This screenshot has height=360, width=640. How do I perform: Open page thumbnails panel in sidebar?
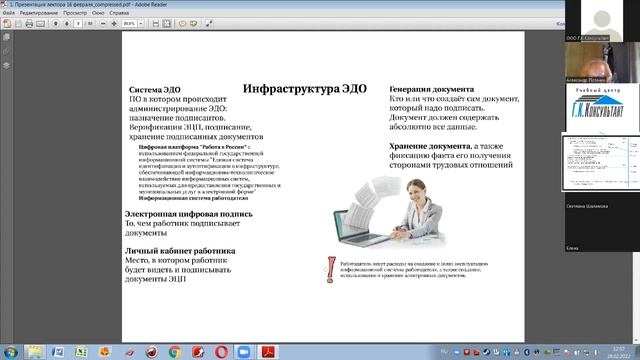(6, 37)
